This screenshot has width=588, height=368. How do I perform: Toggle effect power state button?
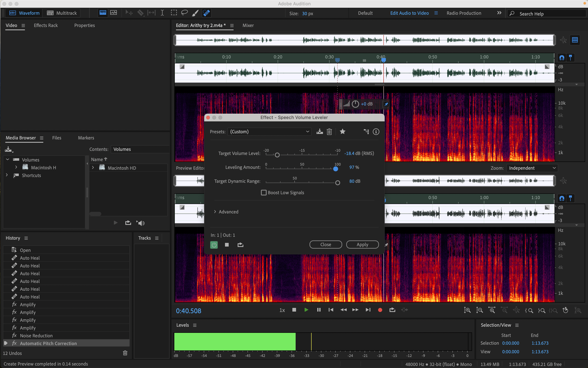point(214,245)
